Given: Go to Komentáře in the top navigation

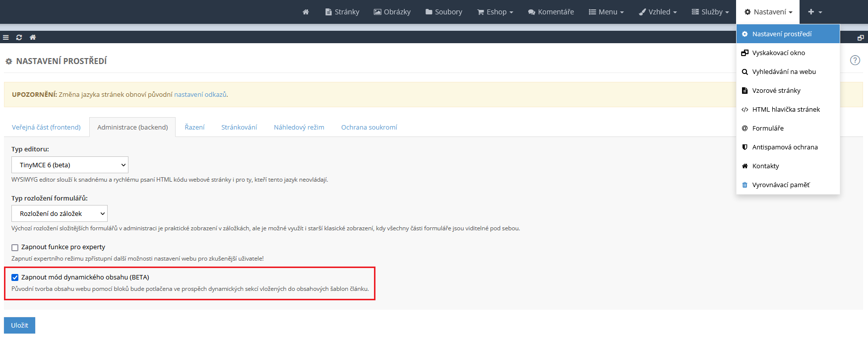Looking at the screenshot, I should point(551,12).
